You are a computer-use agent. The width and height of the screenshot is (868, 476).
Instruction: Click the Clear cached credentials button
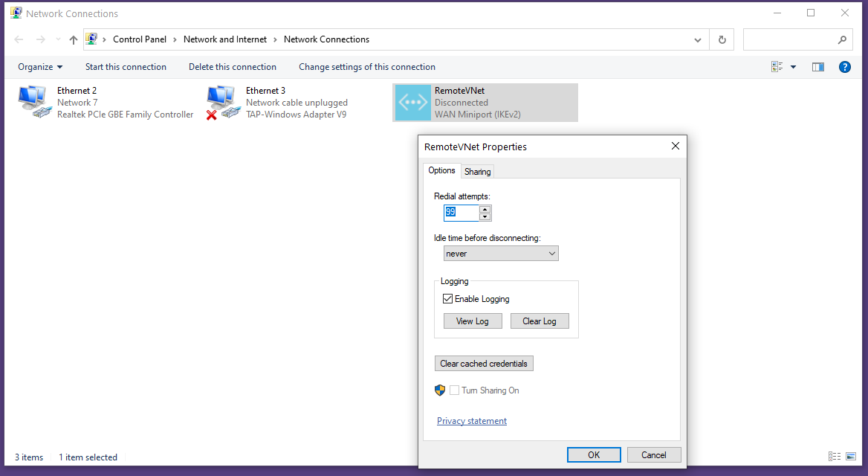pos(484,363)
